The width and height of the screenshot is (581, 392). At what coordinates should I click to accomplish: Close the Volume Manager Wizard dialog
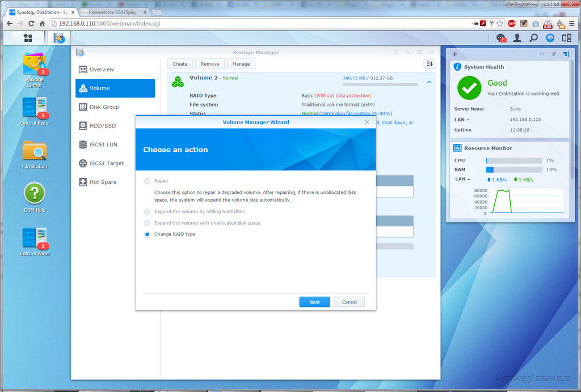(367, 122)
